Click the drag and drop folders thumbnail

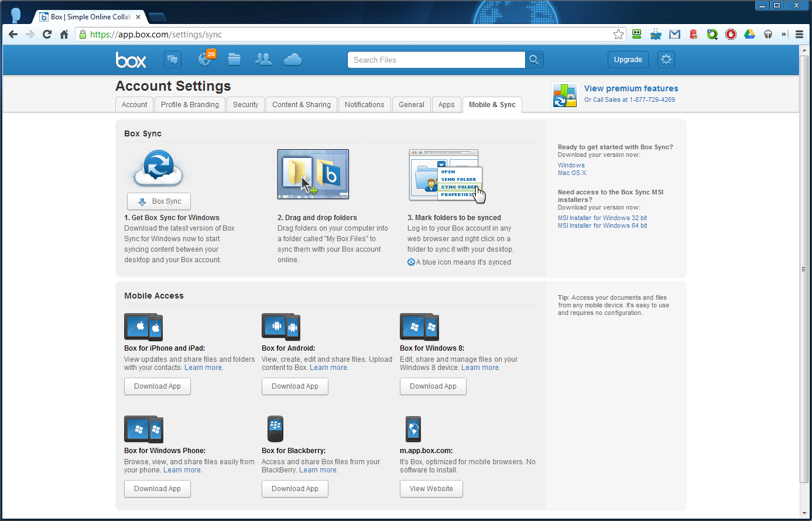(313, 174)
